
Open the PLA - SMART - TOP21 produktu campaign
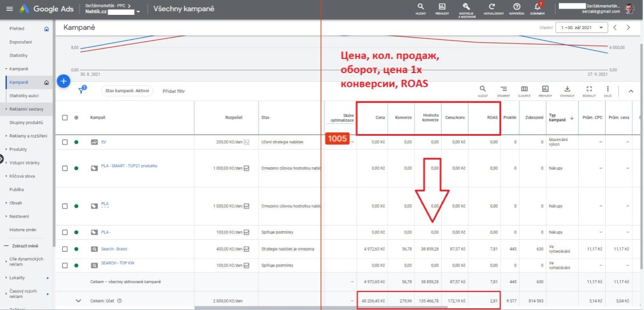click(128, 166)
